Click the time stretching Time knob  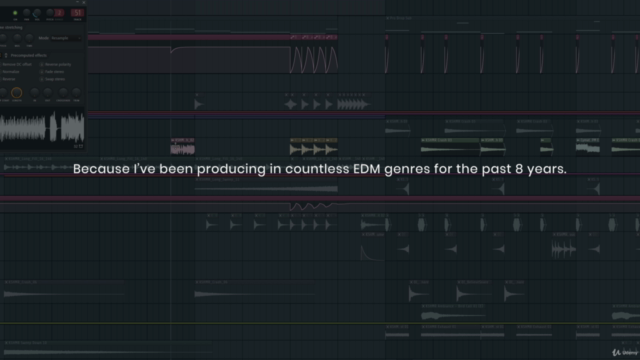pyautogui.click(x=29, y=38)
